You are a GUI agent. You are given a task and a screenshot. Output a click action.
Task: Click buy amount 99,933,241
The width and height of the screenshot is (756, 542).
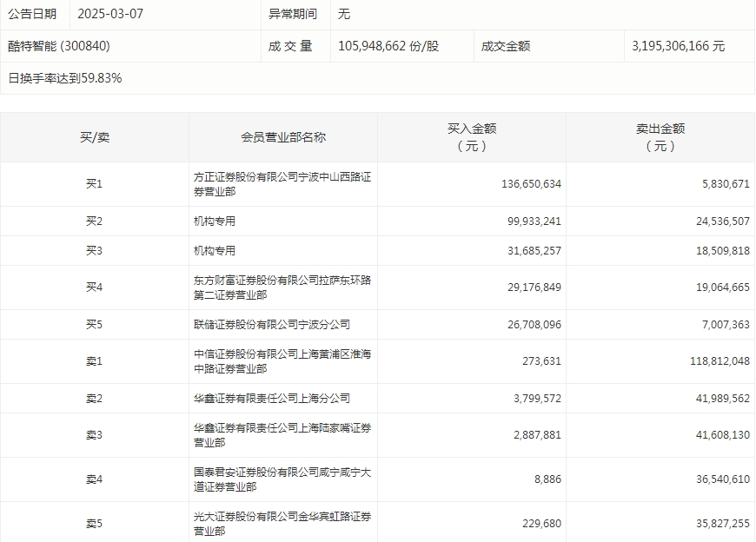click(x=534, y=221)
